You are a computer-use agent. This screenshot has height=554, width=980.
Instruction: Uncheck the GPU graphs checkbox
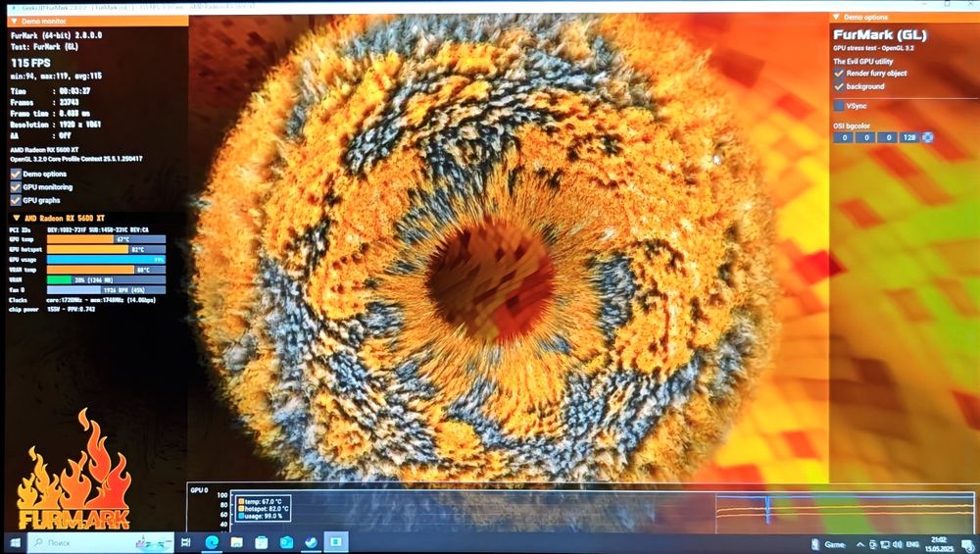click(16, 200)
